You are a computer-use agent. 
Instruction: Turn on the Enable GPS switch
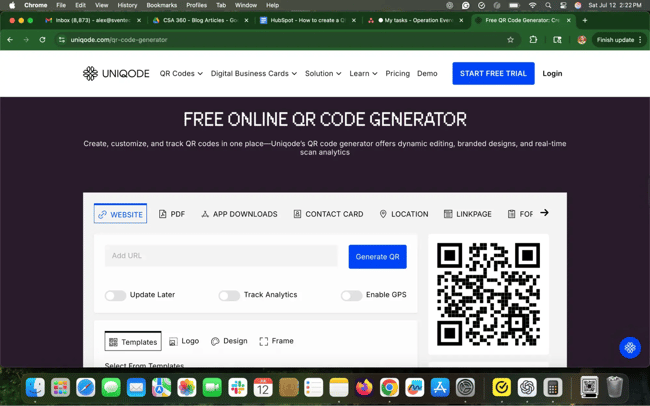[x=351, y=295]
